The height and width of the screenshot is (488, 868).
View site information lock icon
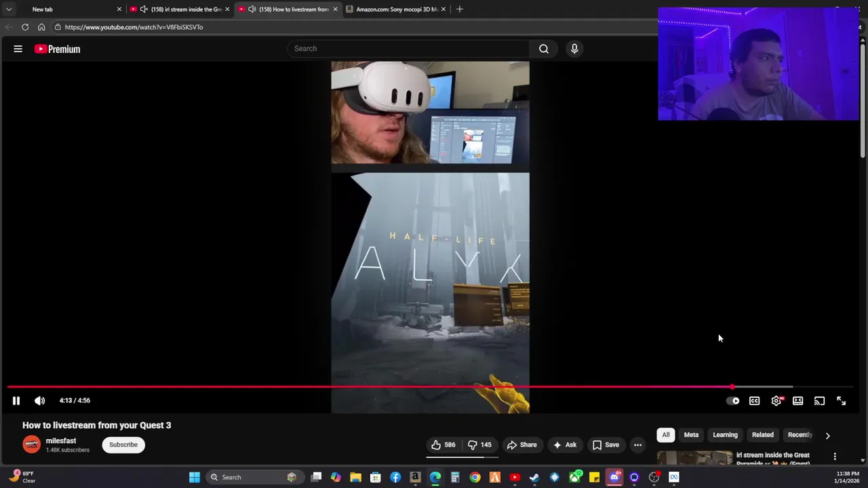(58, 27)
